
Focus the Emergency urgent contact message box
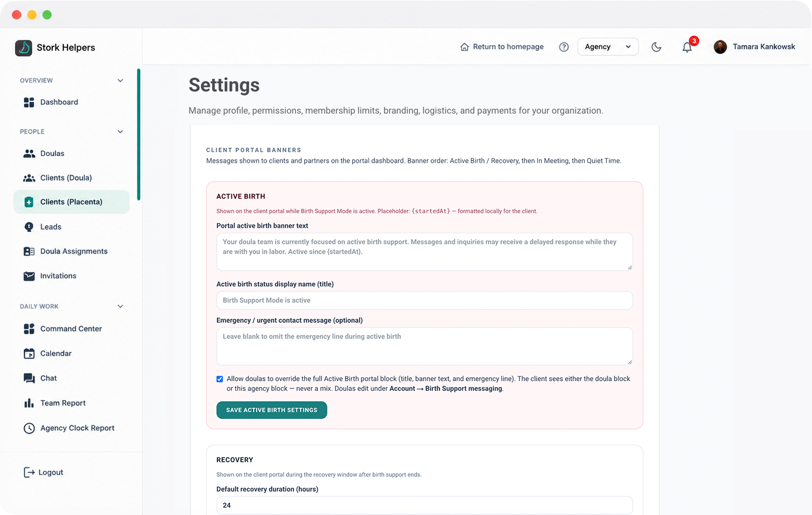[425, 346]
